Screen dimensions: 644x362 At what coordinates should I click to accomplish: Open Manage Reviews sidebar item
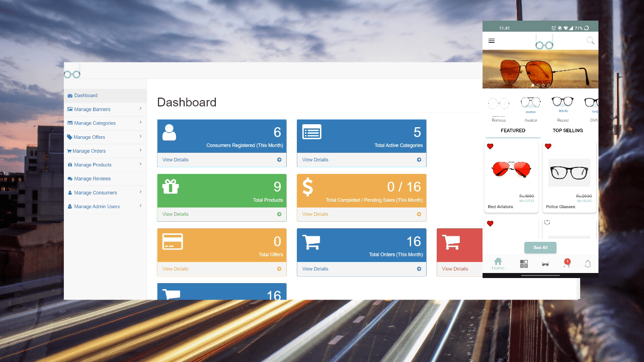point(105,178)
